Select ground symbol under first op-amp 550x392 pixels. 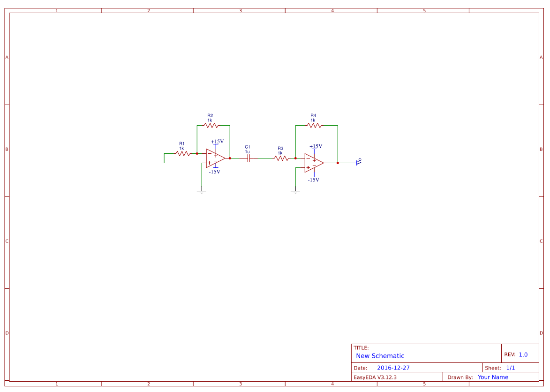pyautogui.click(x=202, y=192)
